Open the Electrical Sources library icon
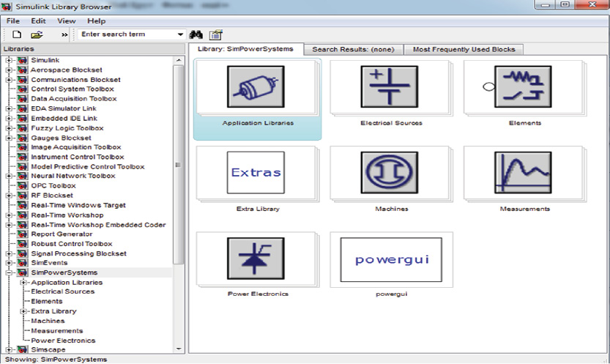 tap(389, 86)
